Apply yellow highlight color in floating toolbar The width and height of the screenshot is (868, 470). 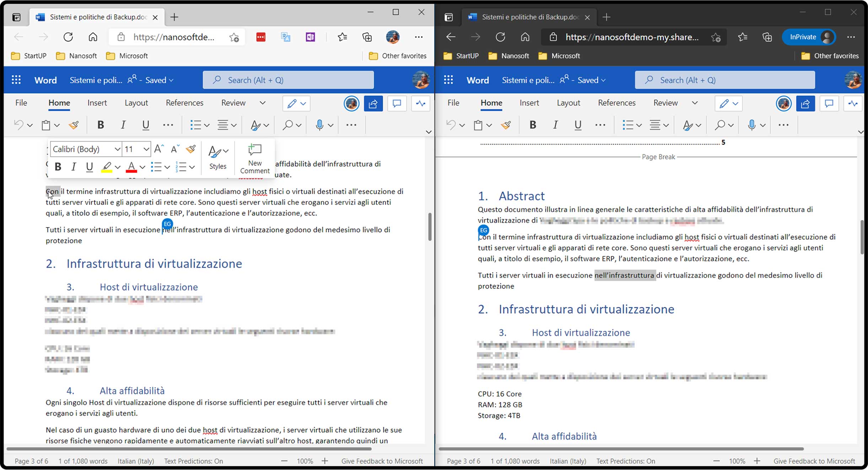coord(107,167)
